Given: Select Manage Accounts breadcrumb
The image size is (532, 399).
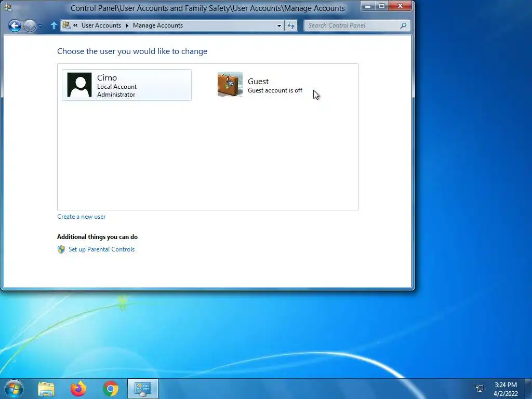Looking at the screenshot, I should pos(158,25).
